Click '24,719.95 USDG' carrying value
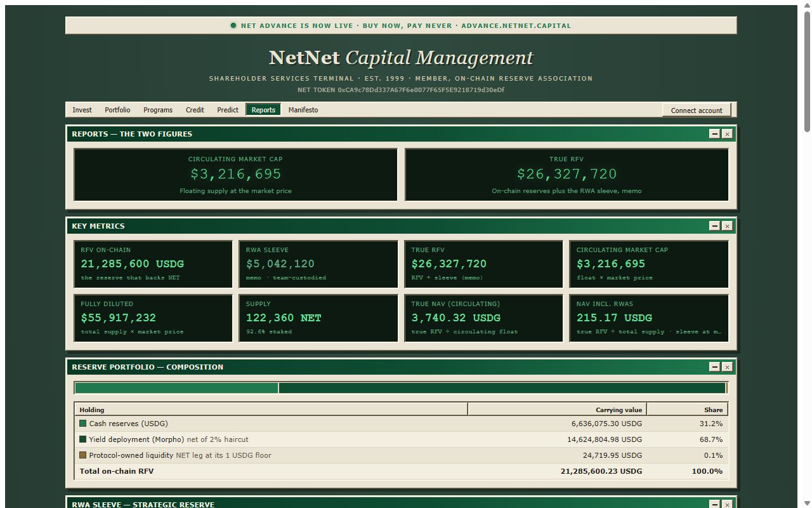The height and width of the screenshot is (508, 812). pyautogui.click(x=612, y=455)
